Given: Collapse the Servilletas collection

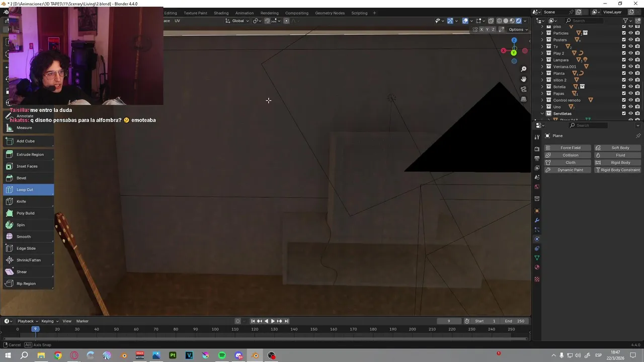Looking at the screenshot, I should 542,114.
